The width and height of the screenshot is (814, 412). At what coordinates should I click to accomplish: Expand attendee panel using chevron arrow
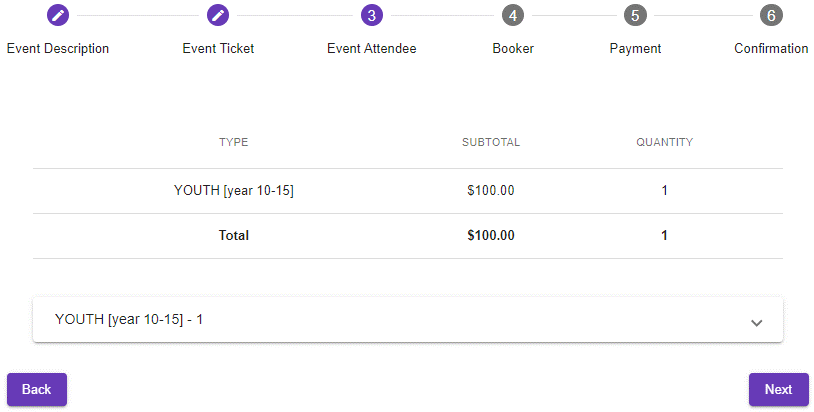[756, 323]
